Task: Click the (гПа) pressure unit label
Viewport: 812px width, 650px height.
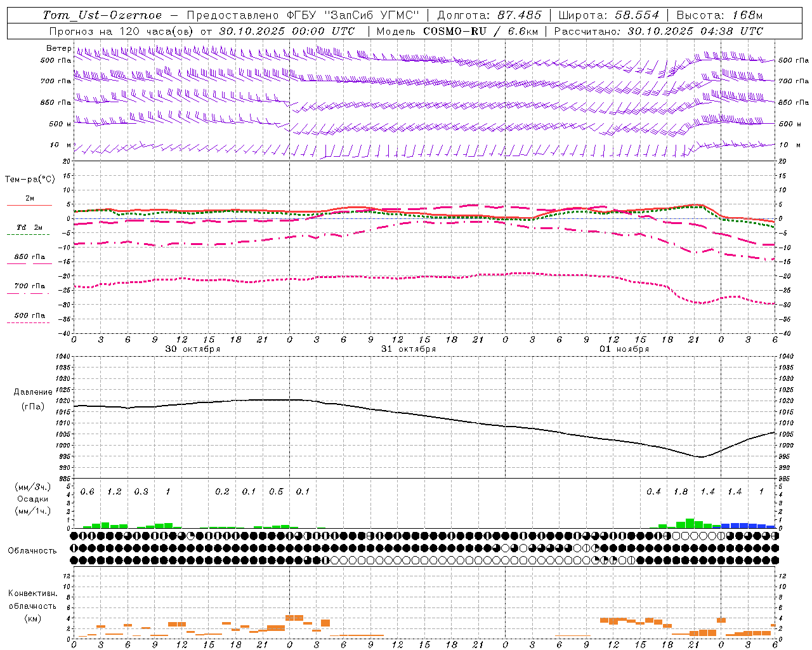Action: tap(33, 406)
